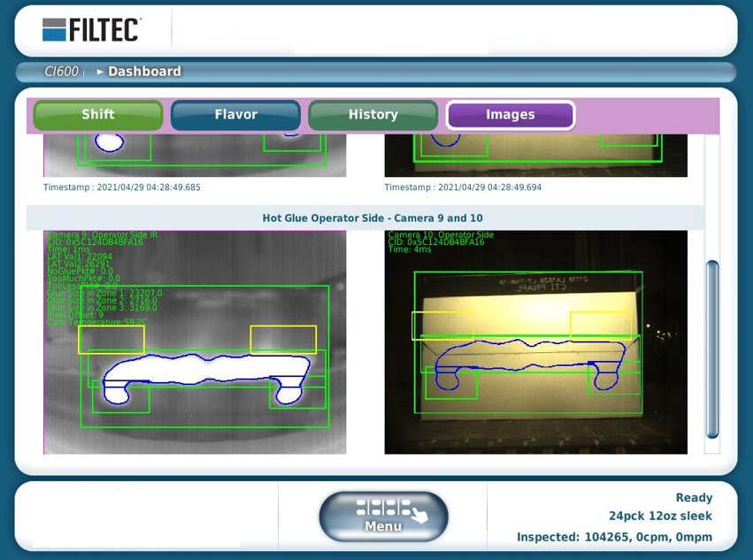
Task: Switch to the History tab
Action: coord(373,114)
